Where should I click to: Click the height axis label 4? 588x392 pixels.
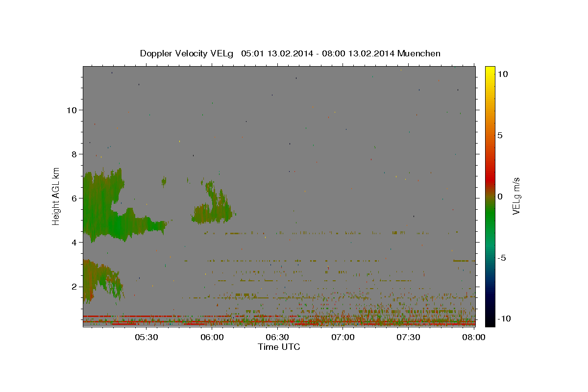tap(74, 242)
